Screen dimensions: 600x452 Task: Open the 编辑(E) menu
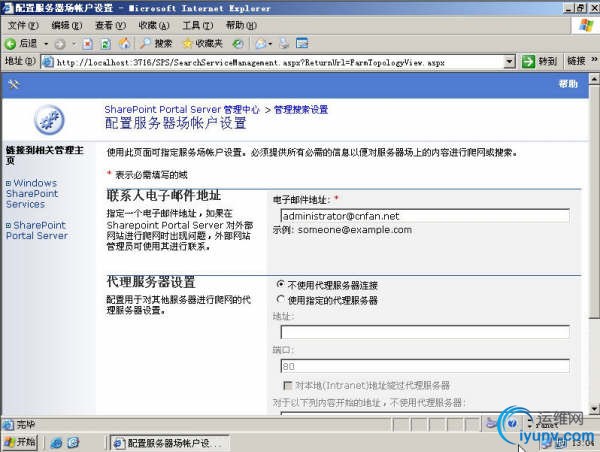click(x=67, y=26)
